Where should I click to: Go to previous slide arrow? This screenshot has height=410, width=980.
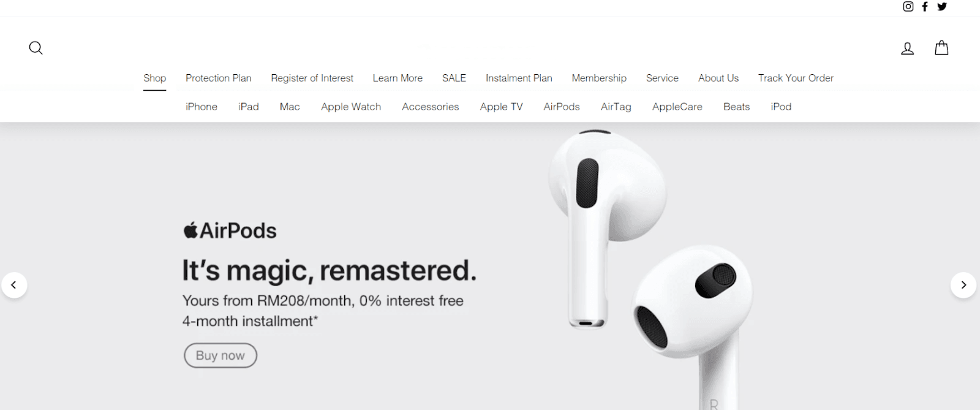point(14,285)
